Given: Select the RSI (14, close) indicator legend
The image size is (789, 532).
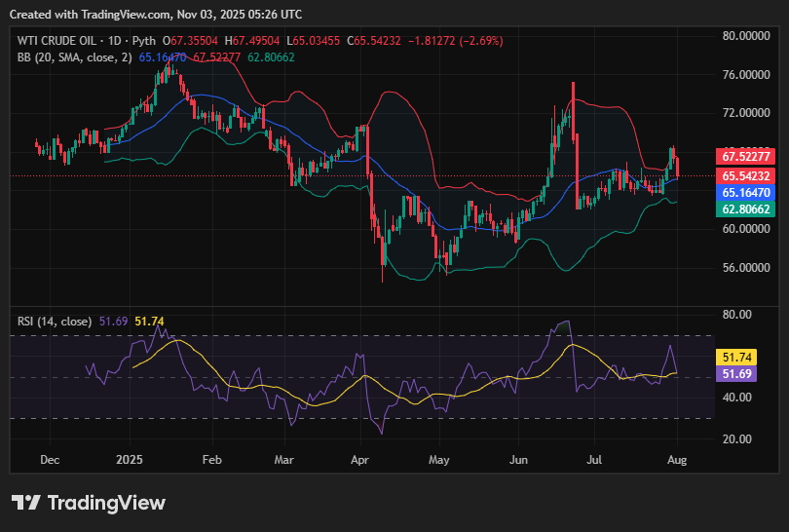Looking at the screenshot, I should (x=54, y=320).
